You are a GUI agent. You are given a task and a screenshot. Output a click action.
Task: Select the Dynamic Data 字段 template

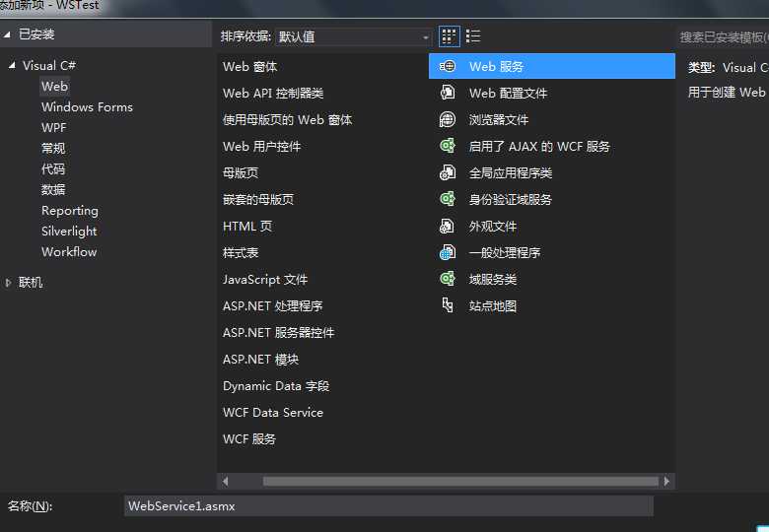(x=276, y=386)
